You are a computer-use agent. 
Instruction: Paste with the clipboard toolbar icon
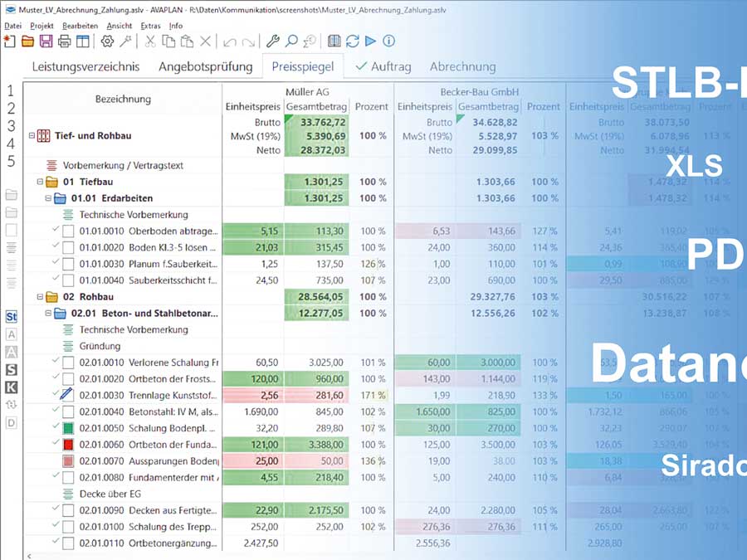tap(187, 41)
